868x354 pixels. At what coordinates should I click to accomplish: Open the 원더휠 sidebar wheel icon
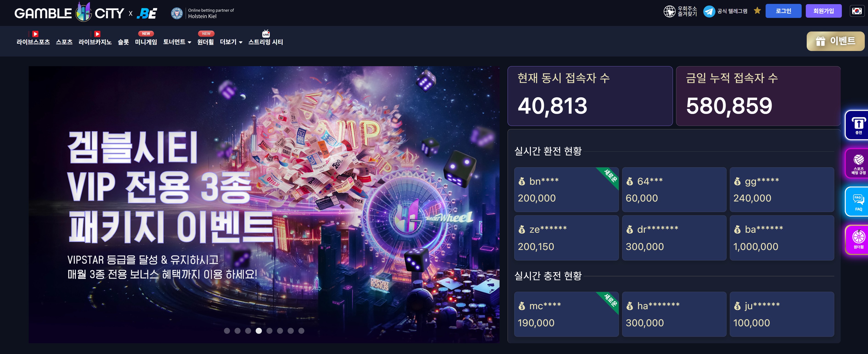pos(858,240)
